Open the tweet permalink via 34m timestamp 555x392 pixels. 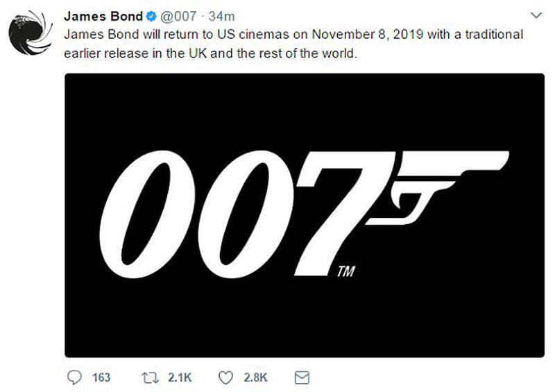(x=223, y=16)
